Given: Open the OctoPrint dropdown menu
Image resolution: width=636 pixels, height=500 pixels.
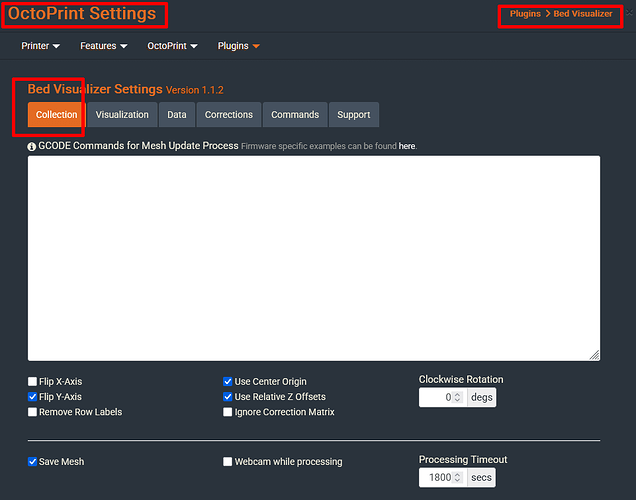Looking at the screenshot, I should (172, 46).
